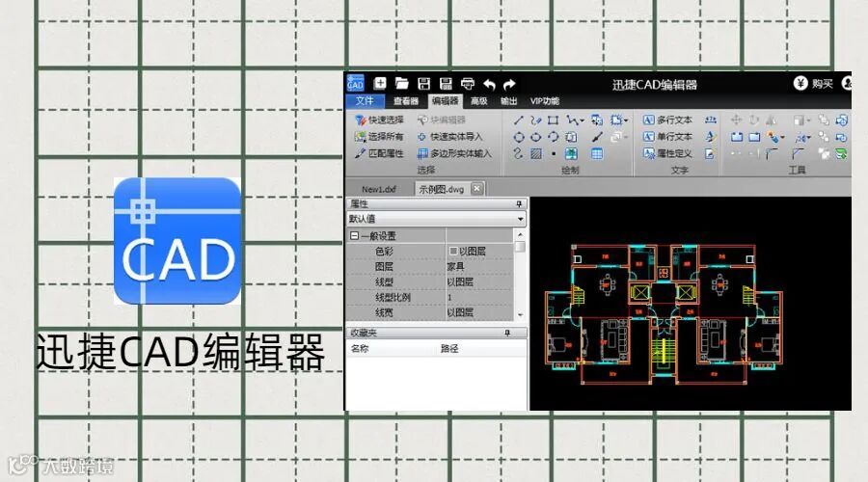Select the Spline curve tool
The image size is (868, 482).
pyautogui.click(x=518, y=153)
